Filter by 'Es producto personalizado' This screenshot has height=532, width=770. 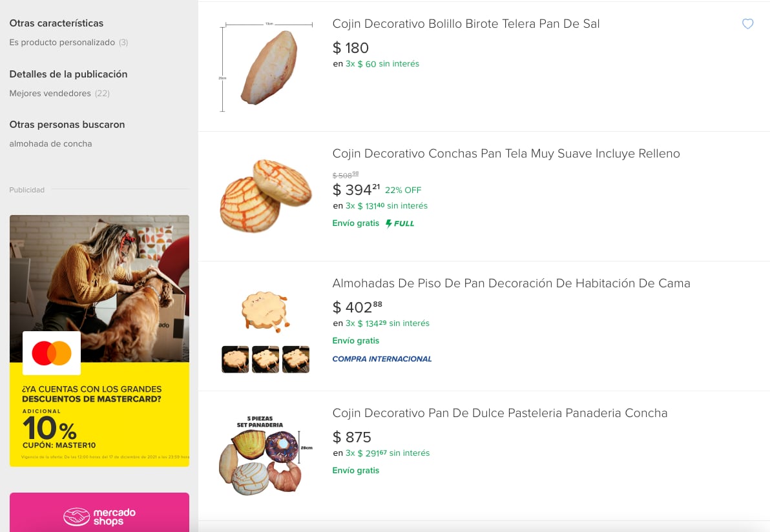pos(62,43)
